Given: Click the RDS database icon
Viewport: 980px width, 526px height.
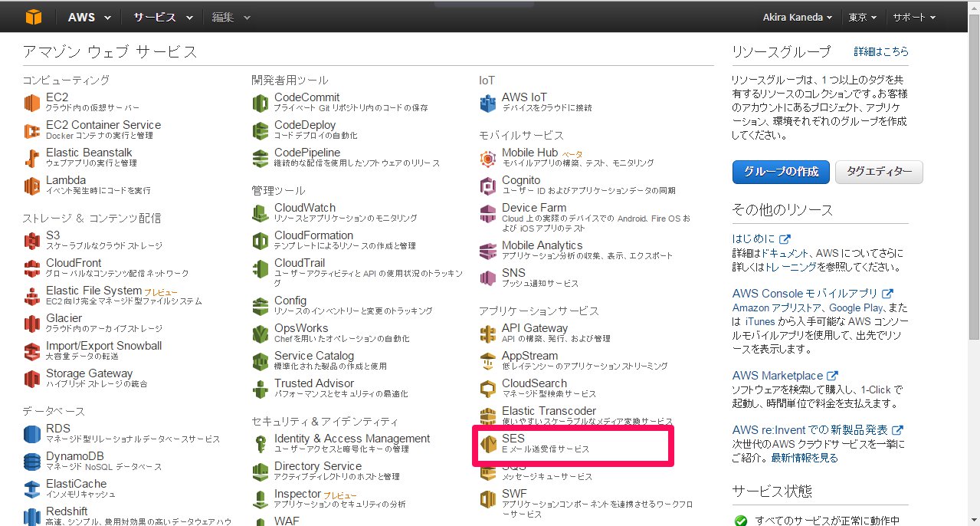Looking at the screenshot, I should 32,434.
